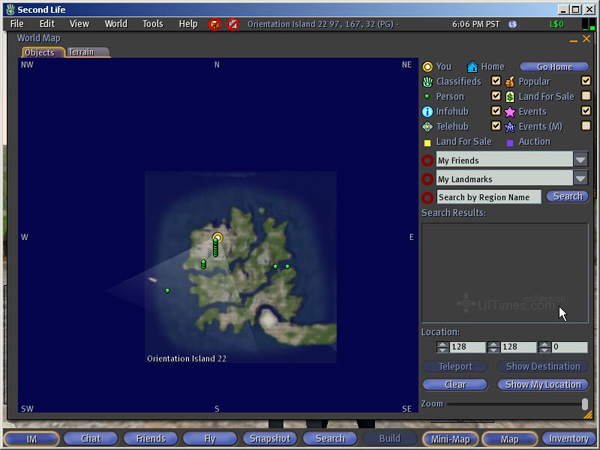The width and height of the screenshot is (600, 450).
Task: Click the Show My Location button
Action: pyautogui.click(x=543, y=385)
